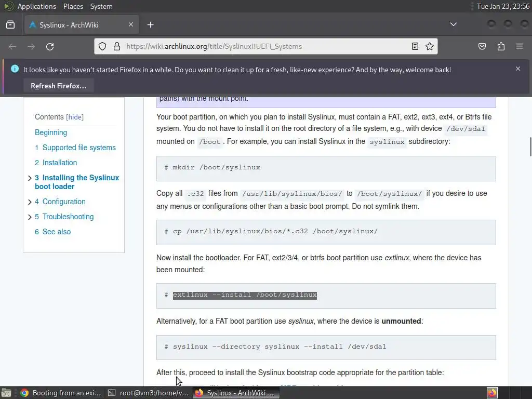Open the Firefox View icon

coord(10,25)
